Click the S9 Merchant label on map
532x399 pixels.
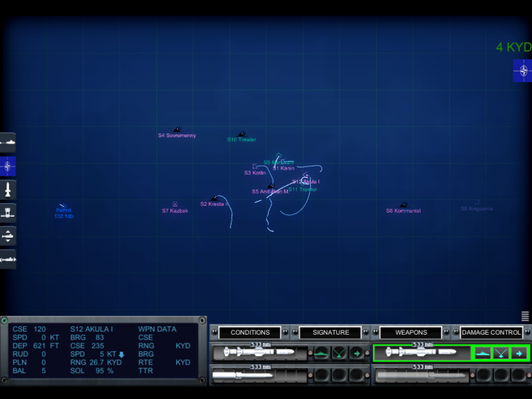(x=279, y=162)
